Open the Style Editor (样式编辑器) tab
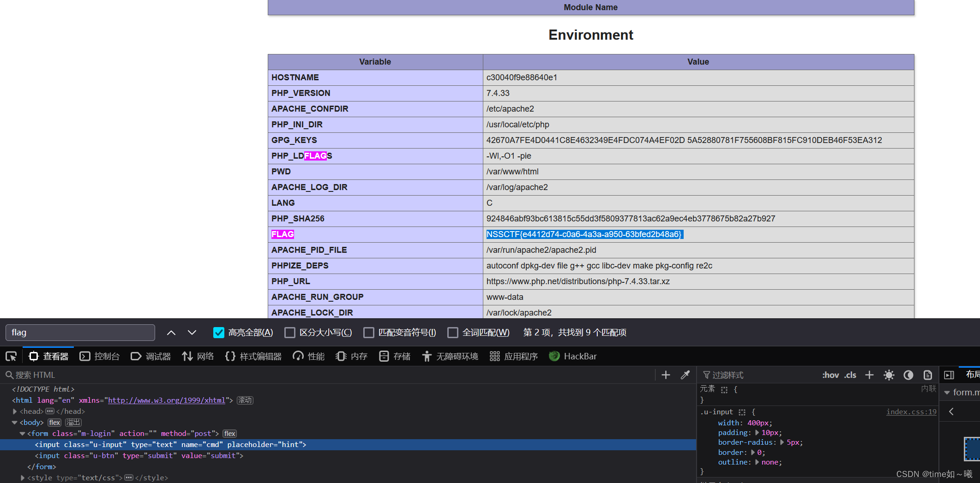 pos(253,356)
